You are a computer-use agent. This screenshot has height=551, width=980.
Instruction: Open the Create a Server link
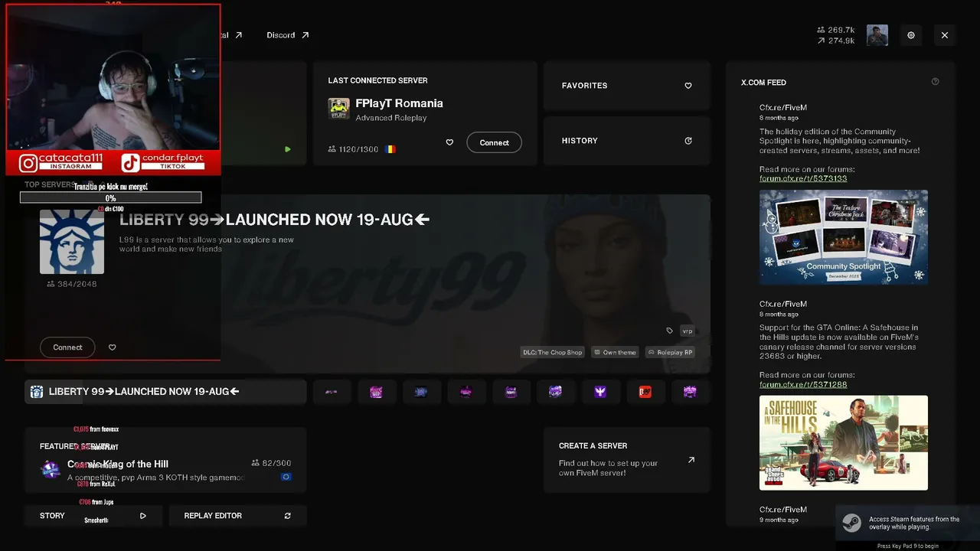(x=627, y=460)
